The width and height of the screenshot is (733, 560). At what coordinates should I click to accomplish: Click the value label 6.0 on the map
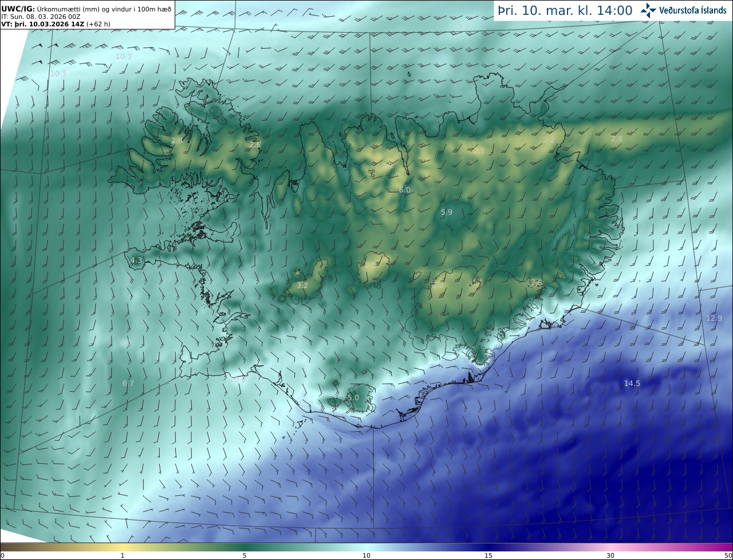[405, 190]
